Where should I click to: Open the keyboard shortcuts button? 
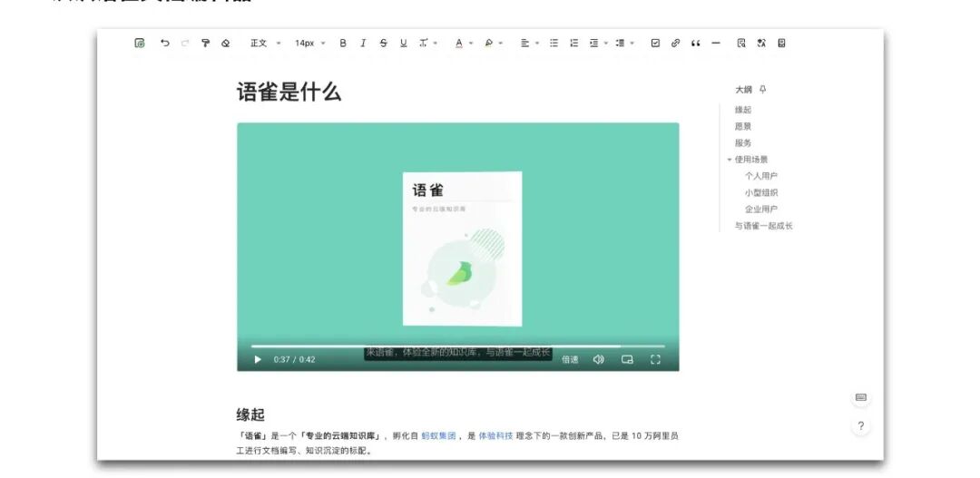pyautogui.click(x=860, y=397)
